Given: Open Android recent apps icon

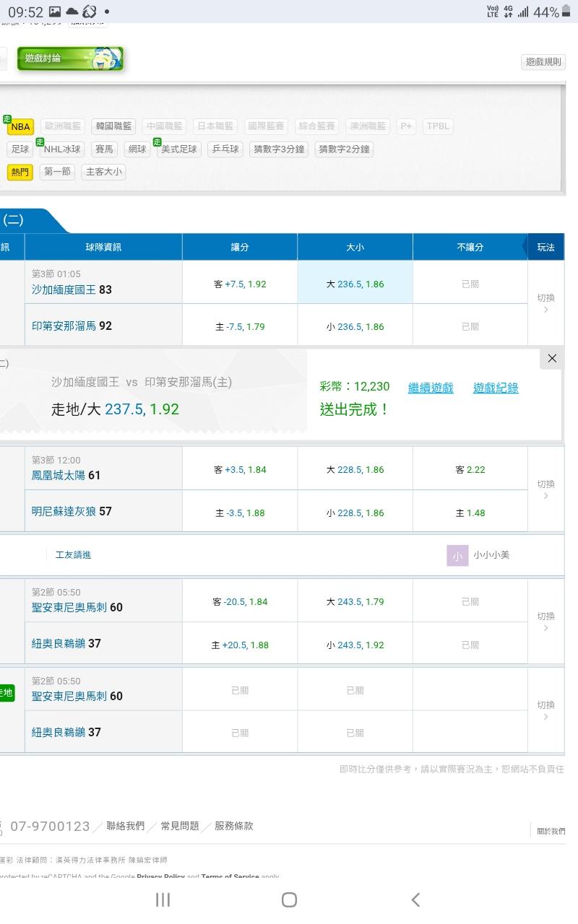Looking at the screenshot, I should point(163,899).
